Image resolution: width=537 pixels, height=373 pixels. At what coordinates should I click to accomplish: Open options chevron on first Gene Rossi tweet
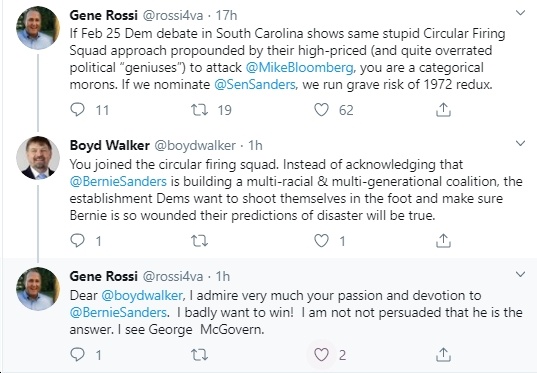point(520,13)
